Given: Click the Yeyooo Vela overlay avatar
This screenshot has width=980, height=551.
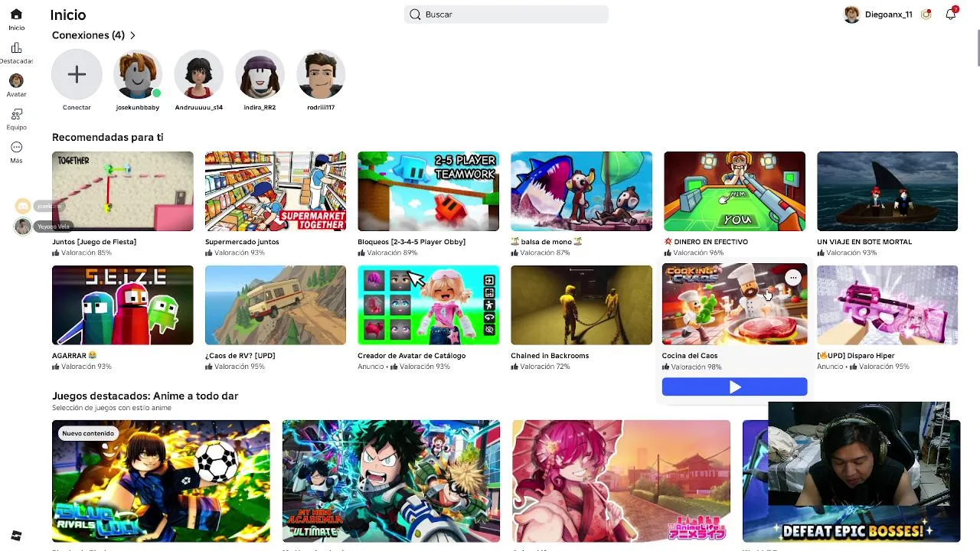Looking at the screenshot, I should 23,227.
